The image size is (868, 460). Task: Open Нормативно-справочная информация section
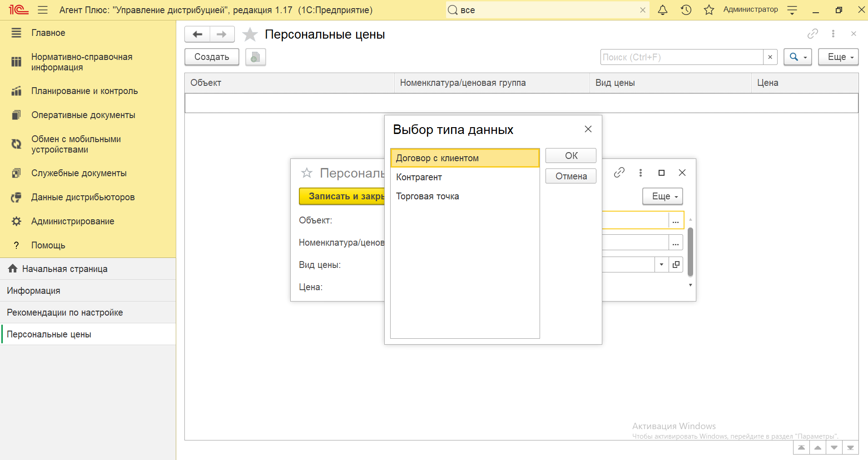(x=88, y=62)
